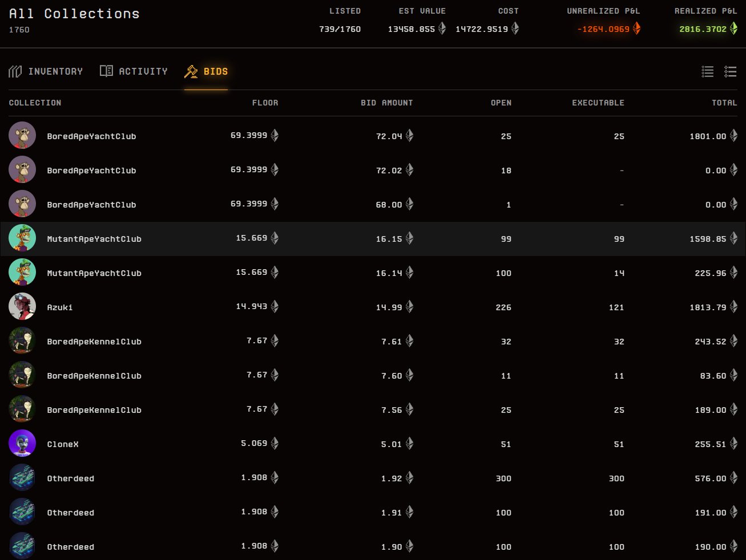Open Otherdeed avatar with 1.91 bid
The height and width of the screenshot is (560, 746).
pos(22,512)
